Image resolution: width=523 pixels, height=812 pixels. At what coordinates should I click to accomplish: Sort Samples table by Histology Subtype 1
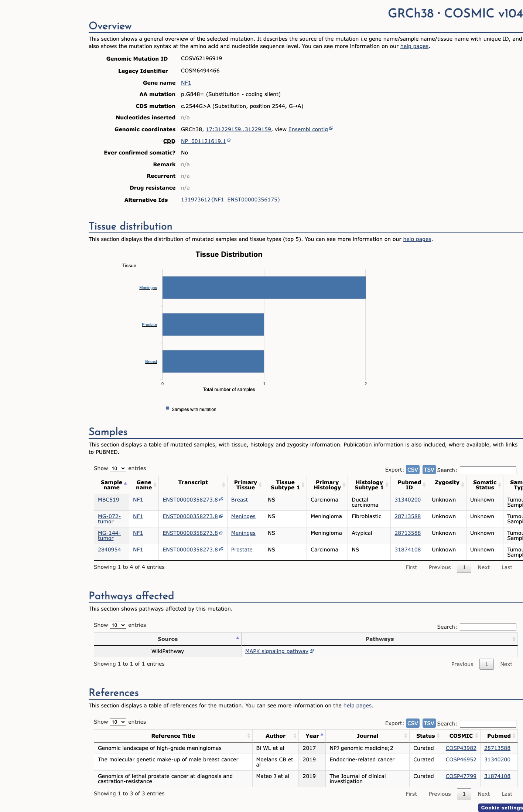coord(369,485)
